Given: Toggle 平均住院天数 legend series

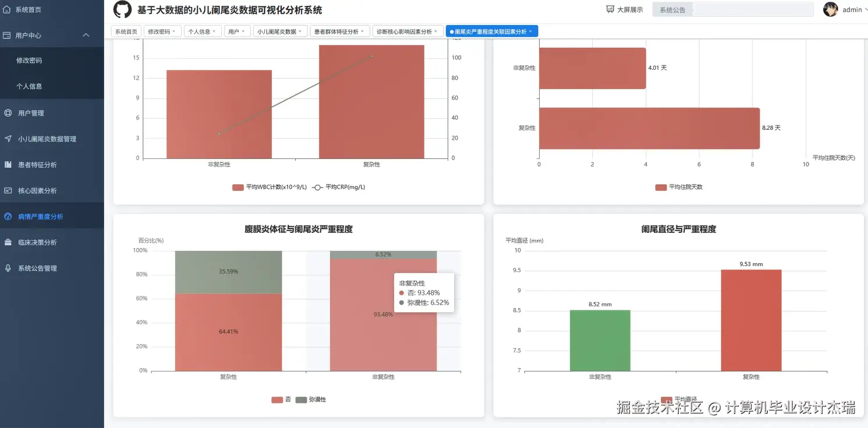Looking at the screenshot, I should click(x=679, y=188).
